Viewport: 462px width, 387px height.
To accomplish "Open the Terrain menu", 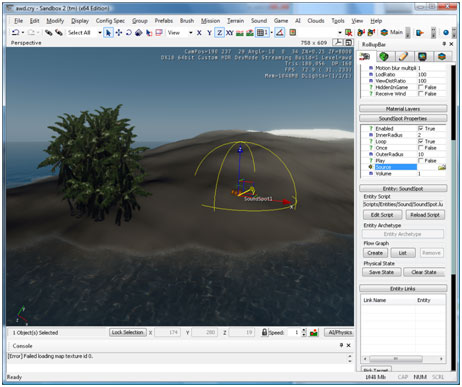I will tap(235, 21).
